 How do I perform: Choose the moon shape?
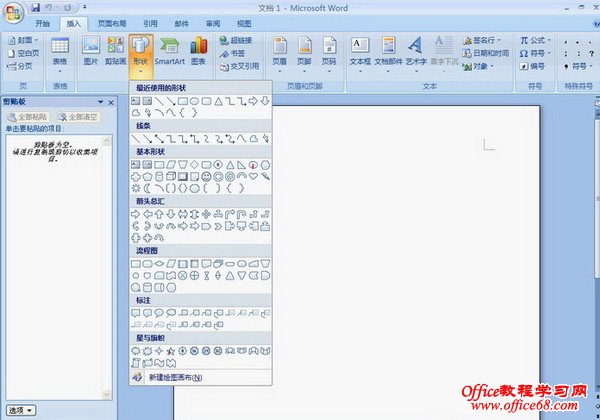click(x=147, y=188)
